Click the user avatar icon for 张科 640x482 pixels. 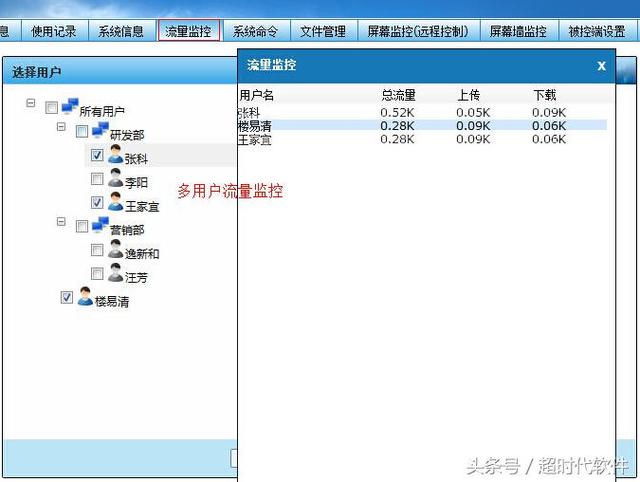pyautogui.click(x=115, y=155)
